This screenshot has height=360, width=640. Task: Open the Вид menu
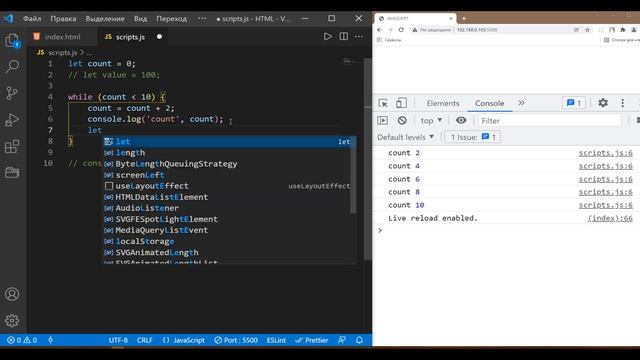click(140, 18)
